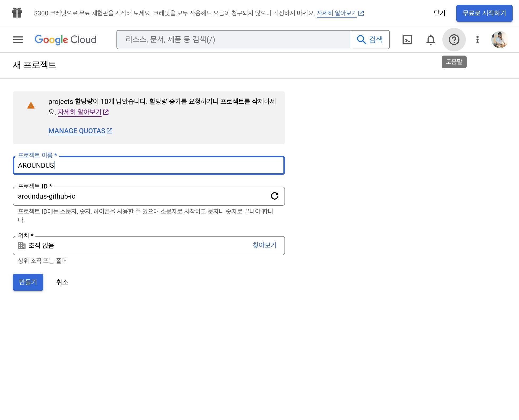Open the notifications bell
Image resolution: width=519 pixels, height=420 pixels.
click(x=430, y=40)
